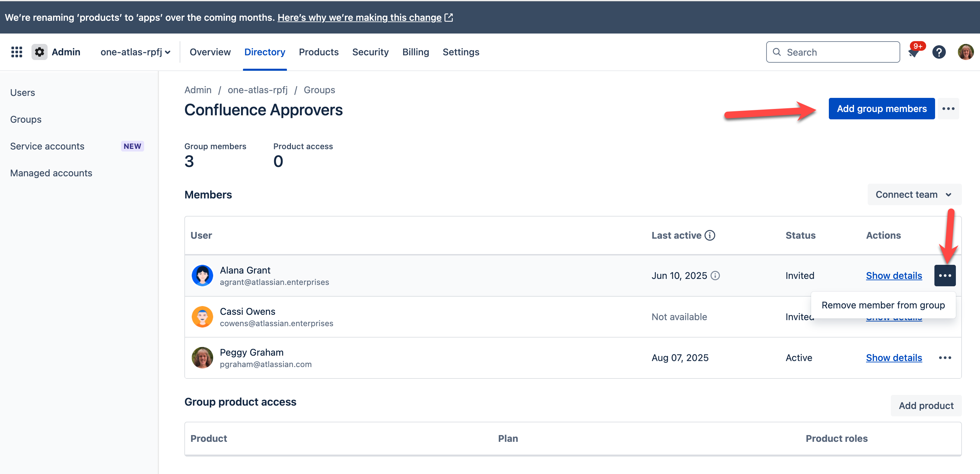Open the help question mark icon

(x=939, y=52)
